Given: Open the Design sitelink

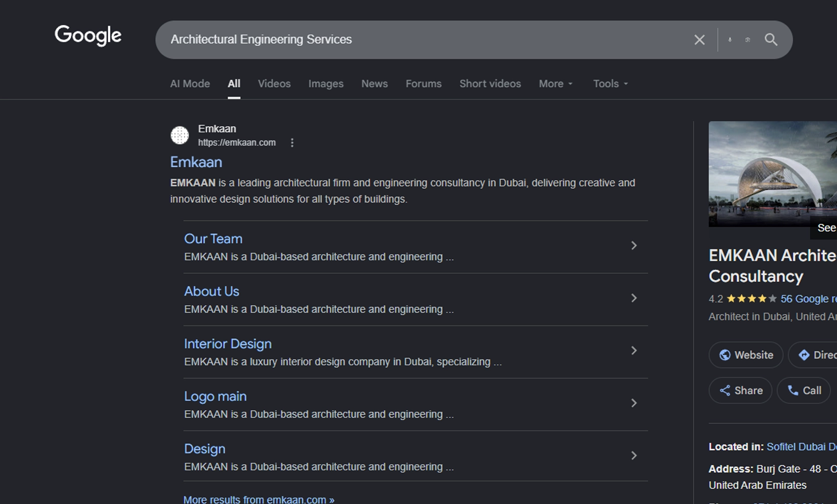Looking at the screenshot, I should point(205,449).
